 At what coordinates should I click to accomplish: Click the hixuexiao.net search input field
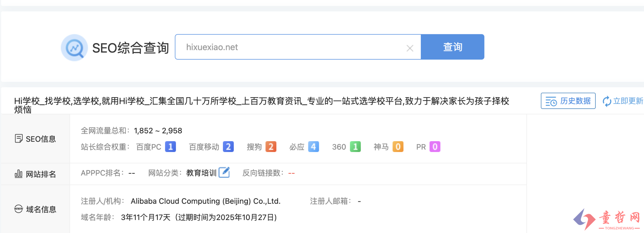coord(298,47)
